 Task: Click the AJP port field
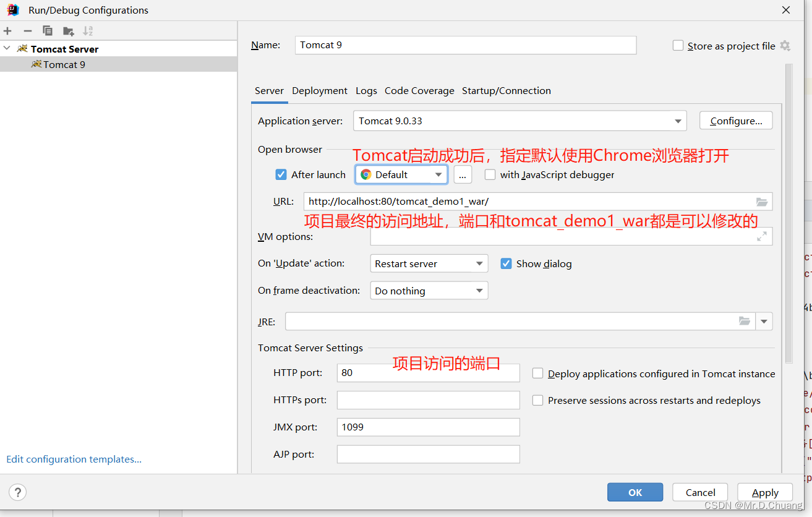pyautogui.click(x=428, y=454)
